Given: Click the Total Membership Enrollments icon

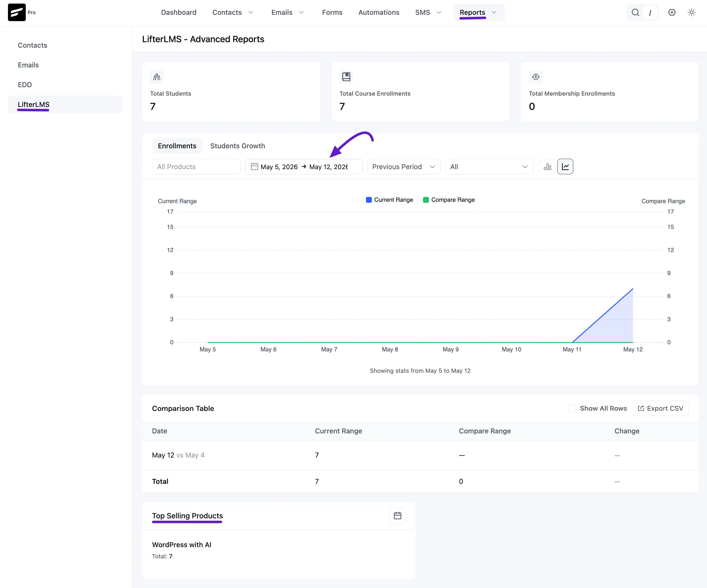Looking at the screenshot, I should [x=536, y=77].
